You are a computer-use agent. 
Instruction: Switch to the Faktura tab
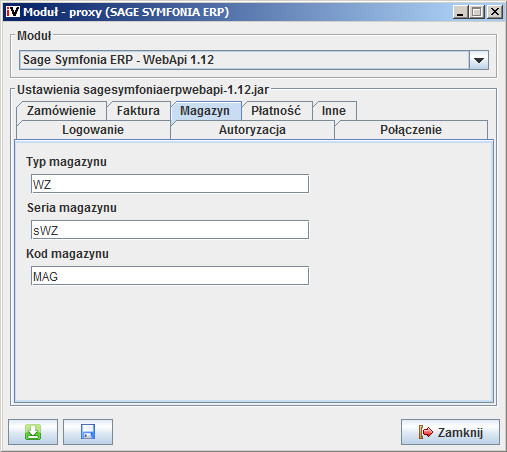[x=138, y=111]
